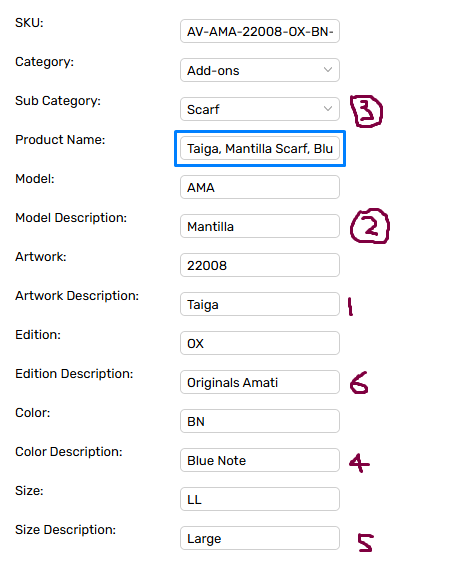Click the SKU input field
This screenshot has width=475, height=566.
(x=260, y=31)
